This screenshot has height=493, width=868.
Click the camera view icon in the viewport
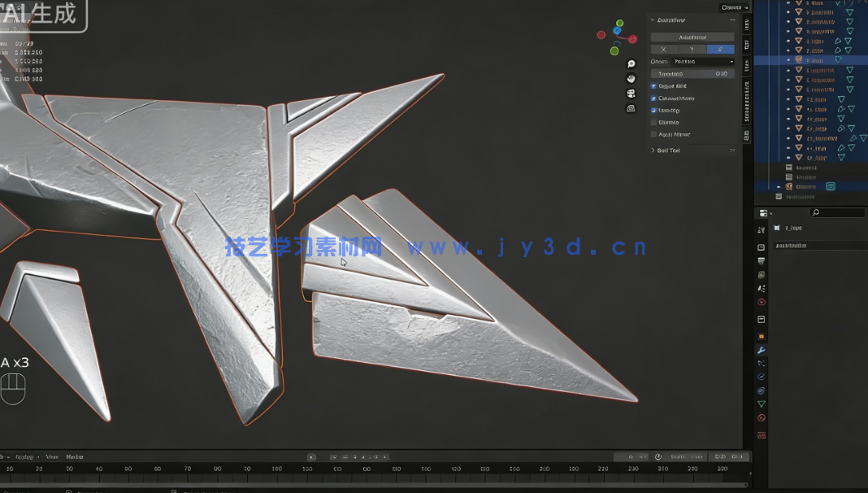click(631, 93)
